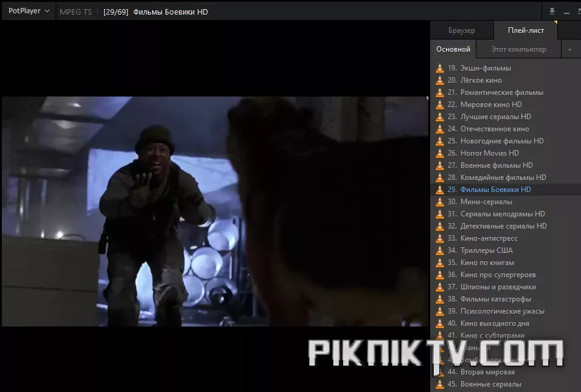
Task: Select playlist entry '24. Отечественное кино'
Action: (x=506, y=129)
